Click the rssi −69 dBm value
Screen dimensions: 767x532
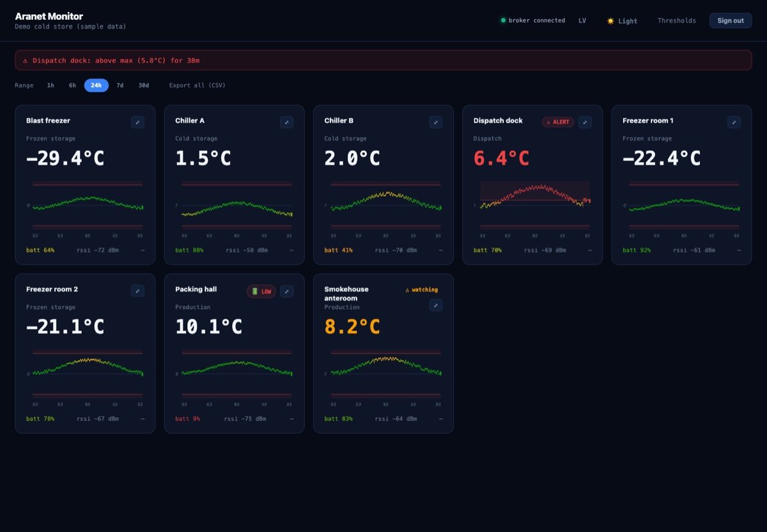pyautogui.click(x=545, y=250)
